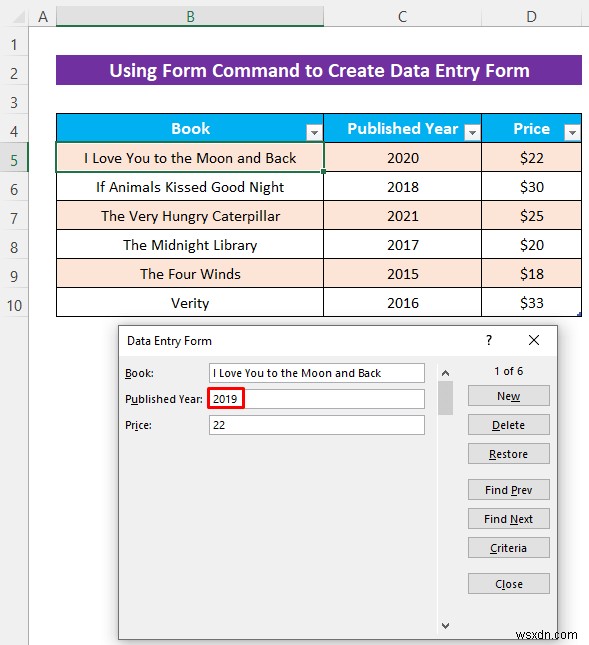Select cell 'The Very Hungry Caterpillar'
The image size is (589, 645).
pos(190,216)
